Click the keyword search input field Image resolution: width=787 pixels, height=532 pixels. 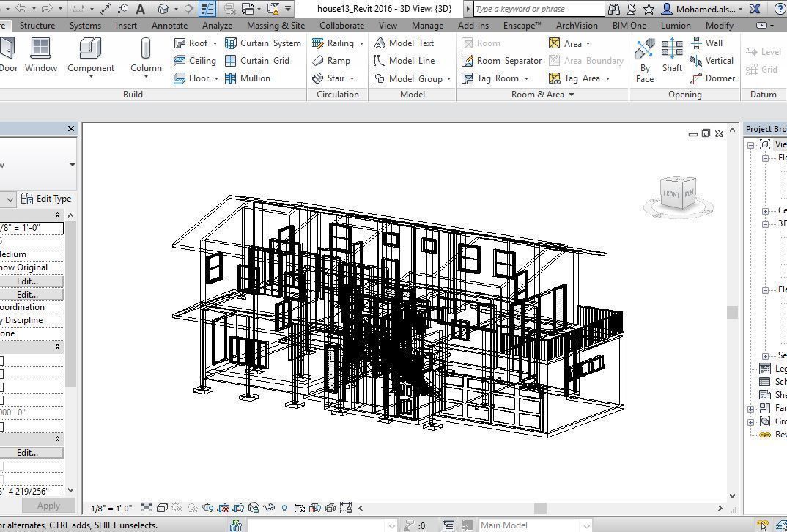539,9
